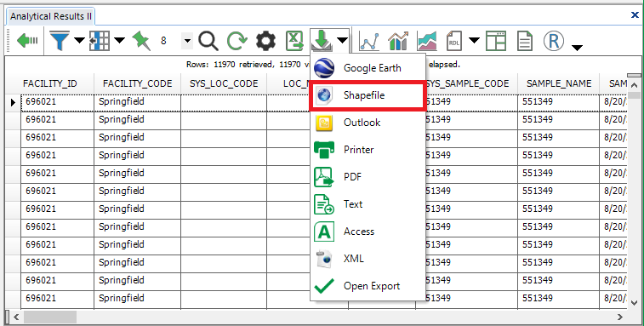Click FACILITY_ID column header
Image resolution: width=644 pixels, height=326 pixels.
click(49, 83)
